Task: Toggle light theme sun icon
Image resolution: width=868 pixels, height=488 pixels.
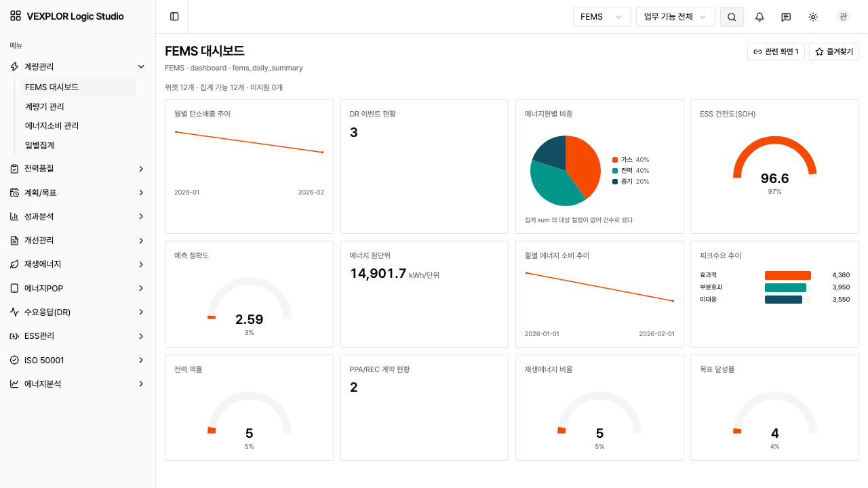Action: tap(813, 17)
